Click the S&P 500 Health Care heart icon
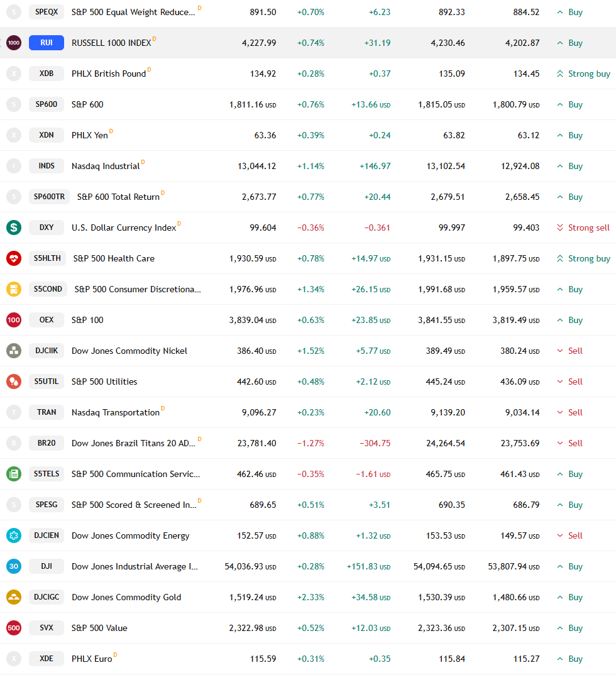616x675 pixels. point(14,258)
